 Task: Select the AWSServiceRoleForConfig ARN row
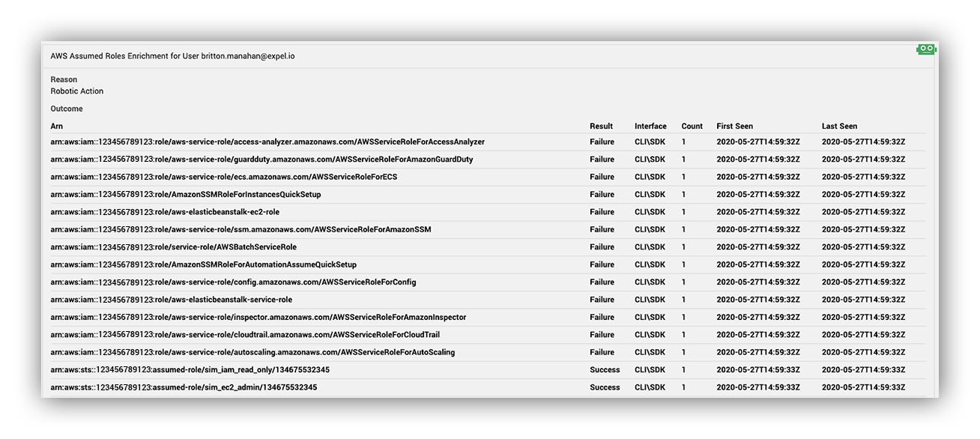coord(488,282)
